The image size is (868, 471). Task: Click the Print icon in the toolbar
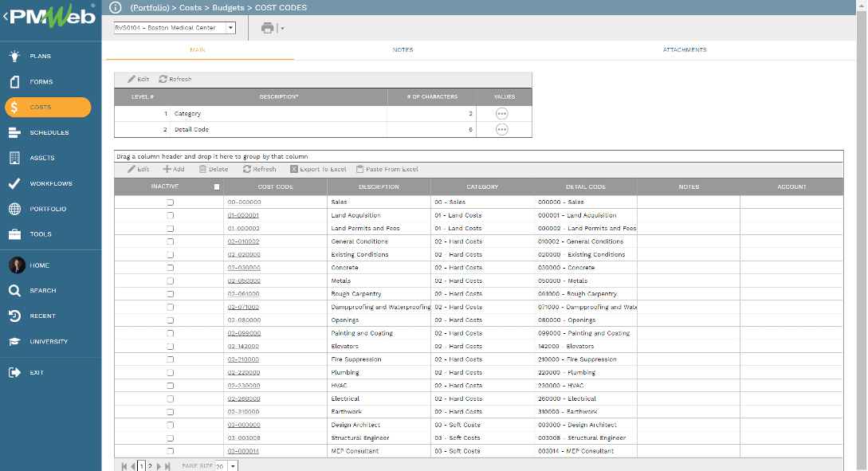(269, 26)
